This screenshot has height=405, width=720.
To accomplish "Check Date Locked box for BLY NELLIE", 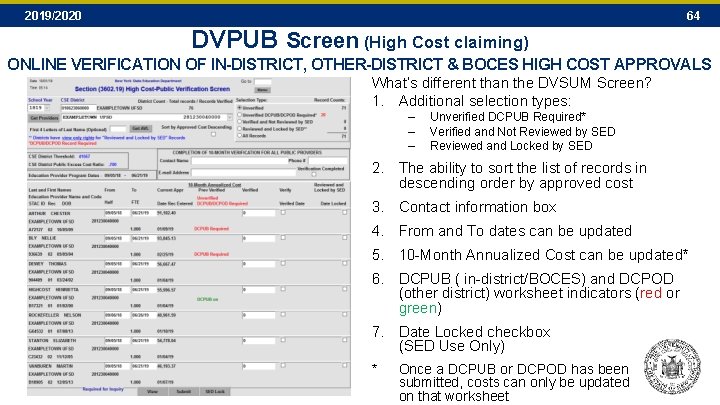I will tap(345, 238).
